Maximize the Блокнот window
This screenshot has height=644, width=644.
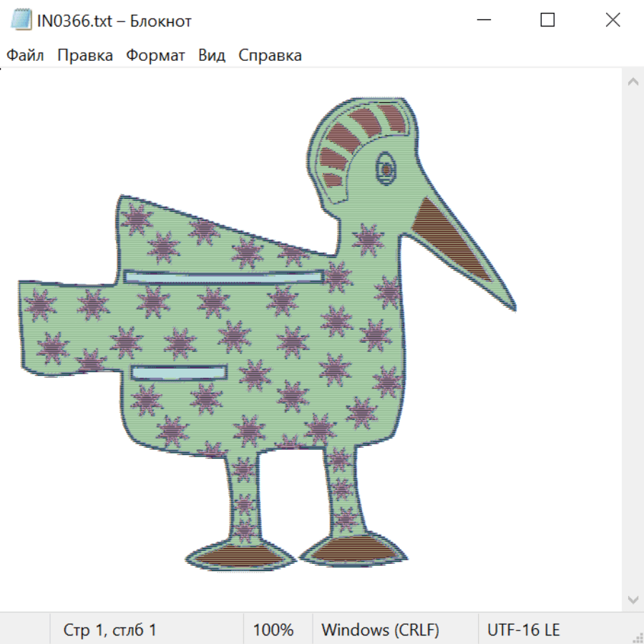[547, 21]
